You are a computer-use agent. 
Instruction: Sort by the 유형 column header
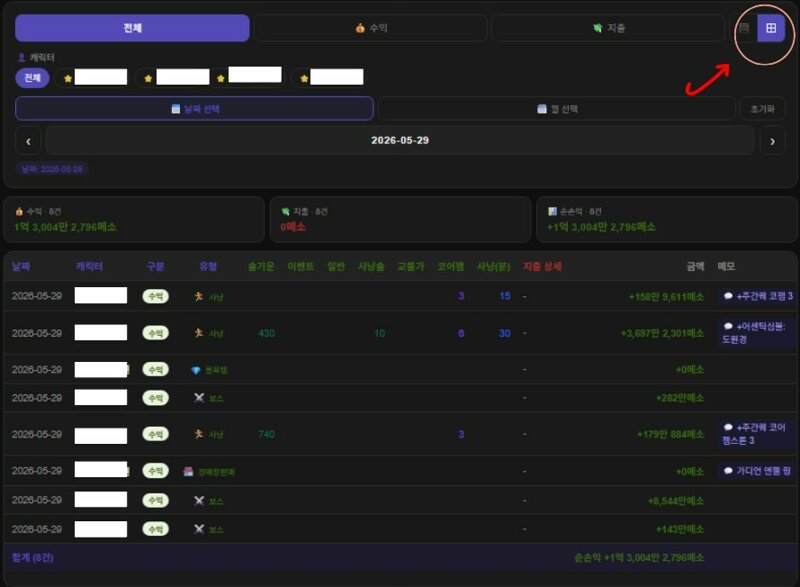coord(208,266)
